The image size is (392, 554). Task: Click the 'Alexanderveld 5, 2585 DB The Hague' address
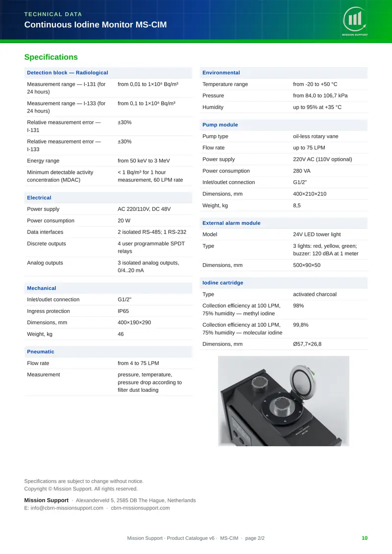coord(136,500)
